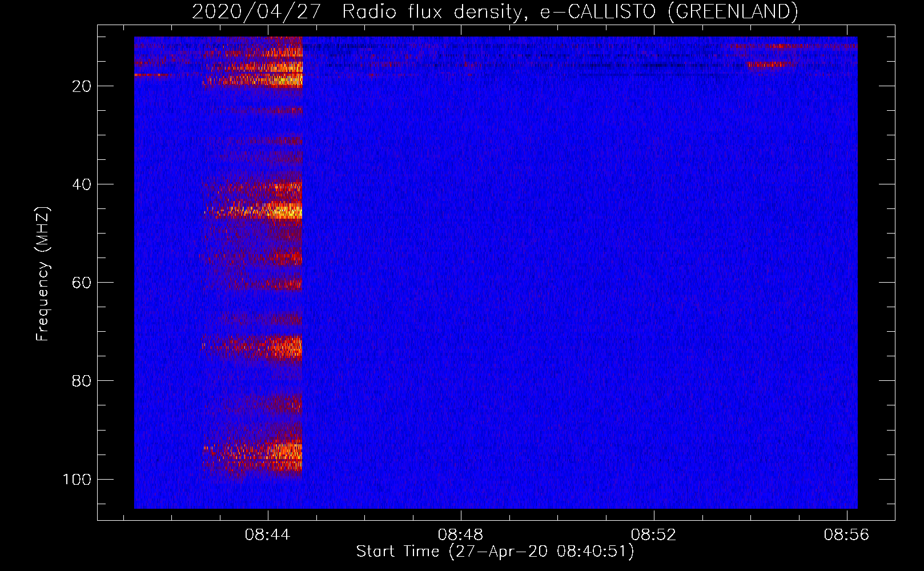Click the 08:44 time tick label
Screen dimensions: 924x571
267,534
